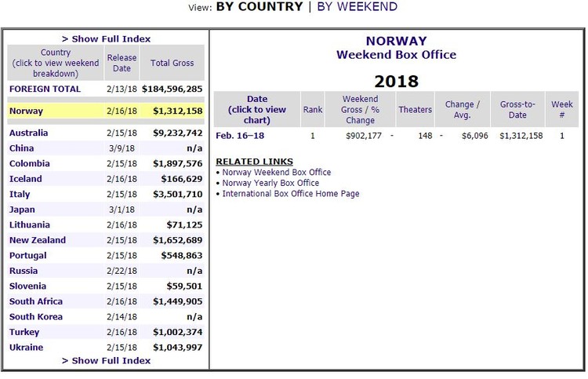The height and width of the screenshot is (379, 588).
Task: Click Japan country link
Action: point(22,210)
